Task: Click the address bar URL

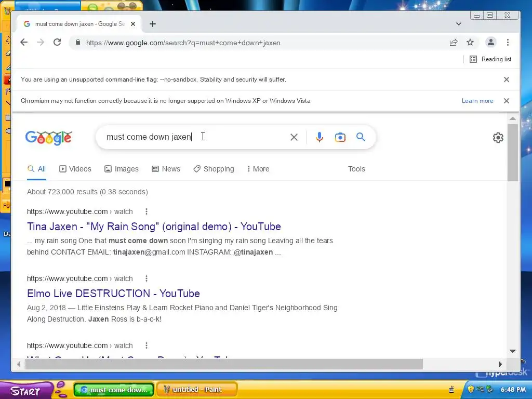Action: tap(183, 43)
